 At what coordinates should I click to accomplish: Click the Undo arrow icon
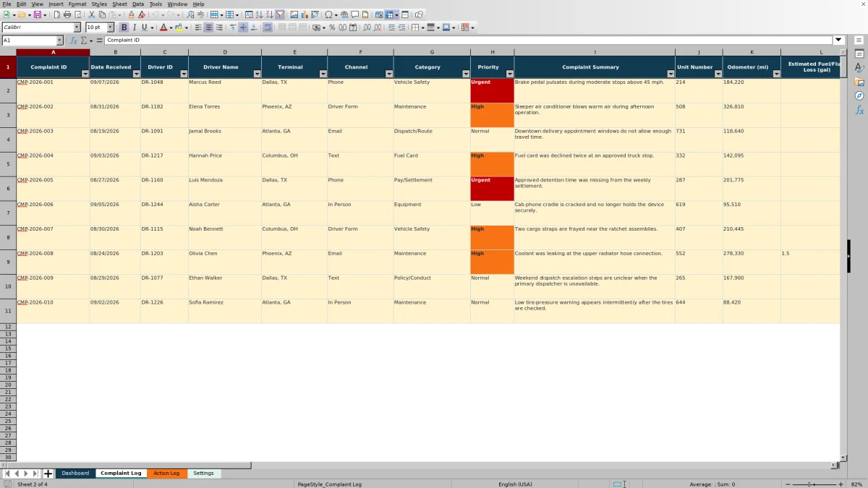click(x=156, y=14)
